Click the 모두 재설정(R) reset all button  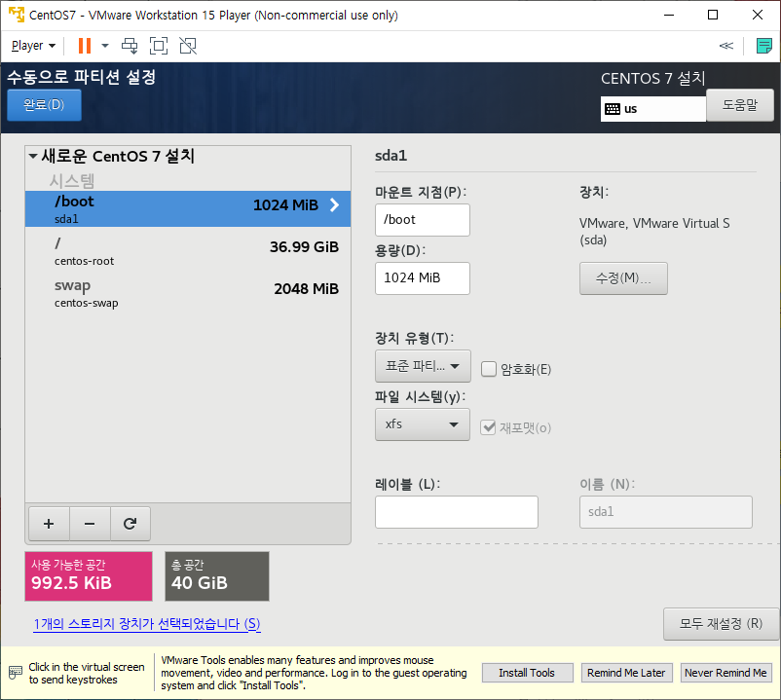721,624
